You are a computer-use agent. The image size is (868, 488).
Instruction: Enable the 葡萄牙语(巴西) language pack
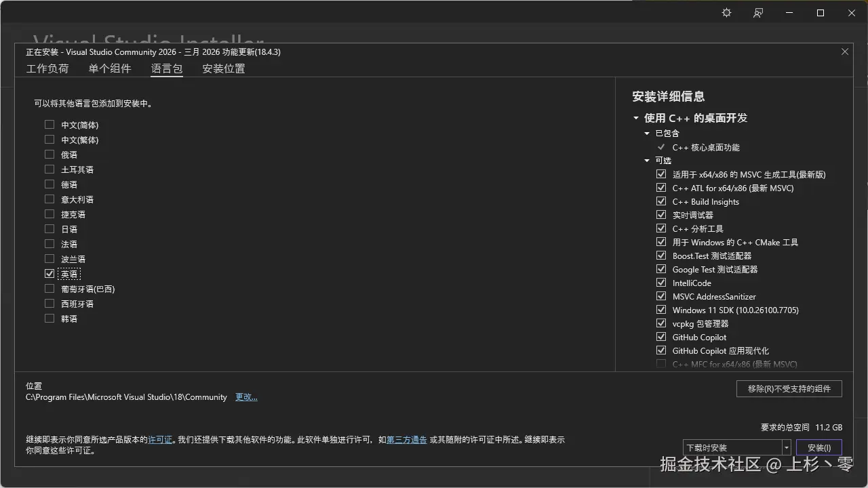[x=50, y=289]
